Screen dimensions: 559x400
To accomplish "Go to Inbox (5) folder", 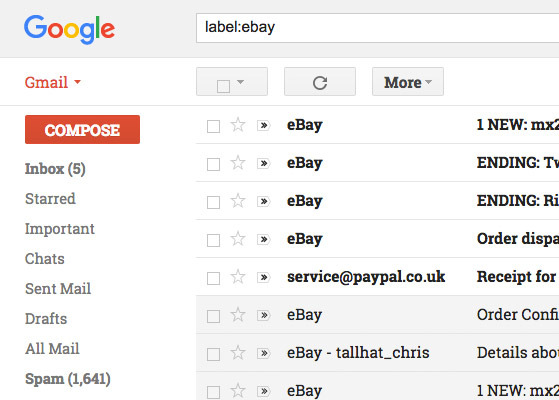I will (55, 169).
